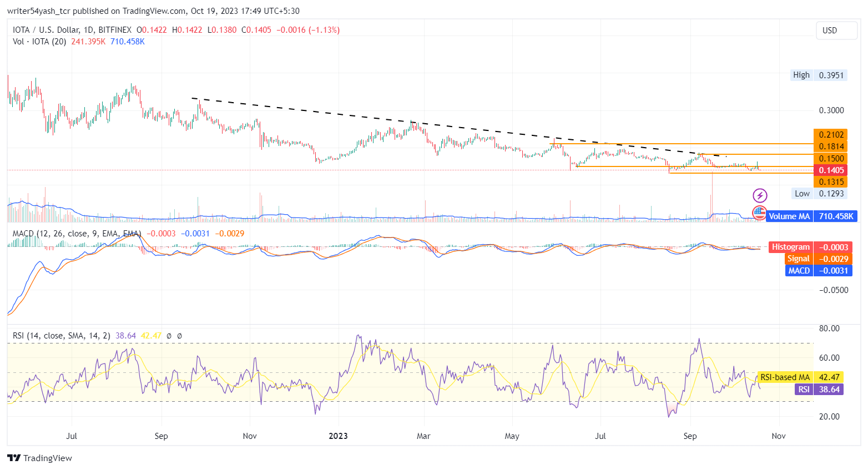Click the IOTA / U.S. Dollar symbol title
The height and width of the screenshot is (470, 868).
pos(72,30)
